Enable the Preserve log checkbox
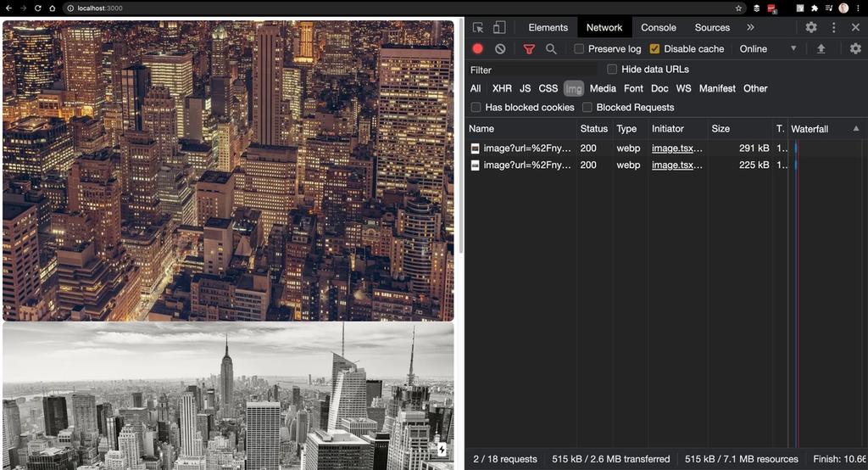Image resolution: width=868 pixels, height=470 pixels. click(x=579, y=49)
